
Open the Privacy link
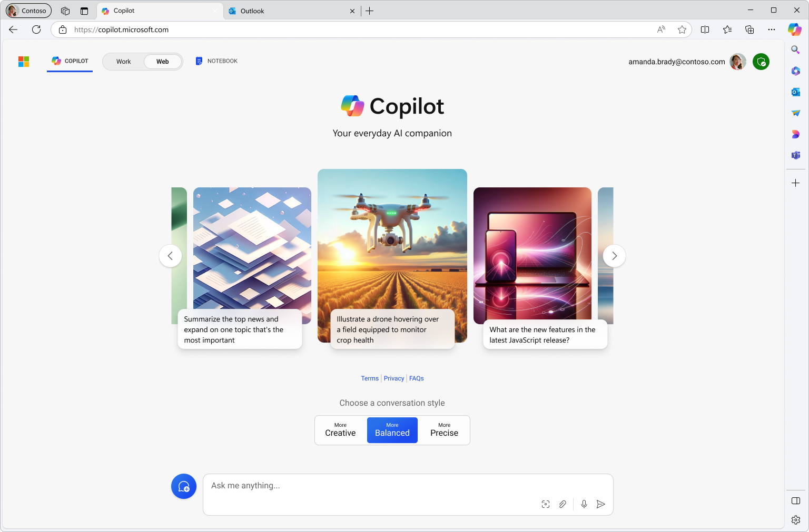point(394,378)
